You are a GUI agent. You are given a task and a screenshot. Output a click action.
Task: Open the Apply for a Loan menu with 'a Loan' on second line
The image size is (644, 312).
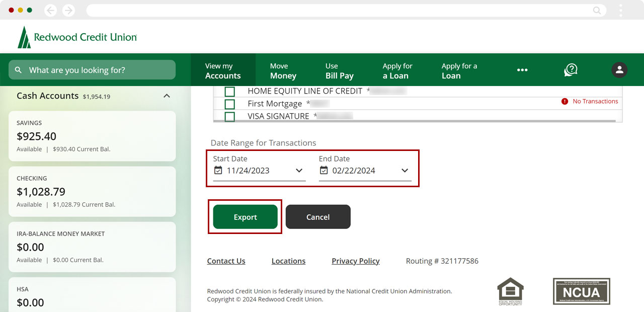click(397, 70)
